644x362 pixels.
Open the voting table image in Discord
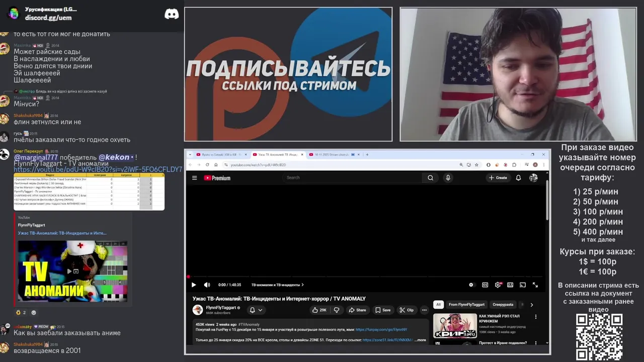pyautogui.click(x=89, y=192)
